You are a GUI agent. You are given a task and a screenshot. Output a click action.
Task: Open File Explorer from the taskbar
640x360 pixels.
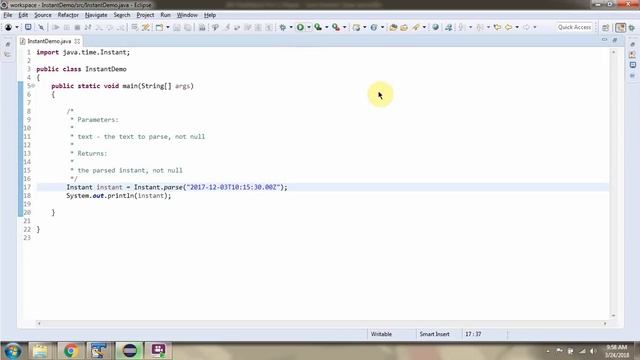tap(40, 351)
